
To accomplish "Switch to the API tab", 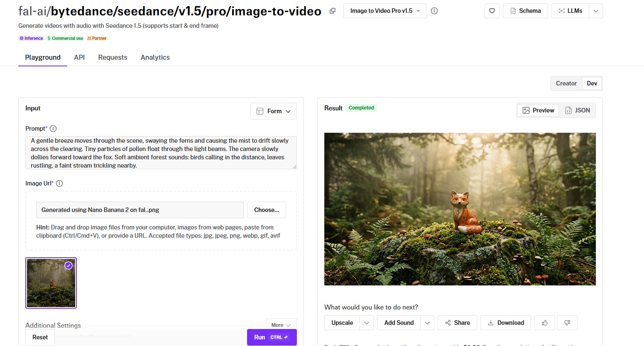I will (79, 57).
